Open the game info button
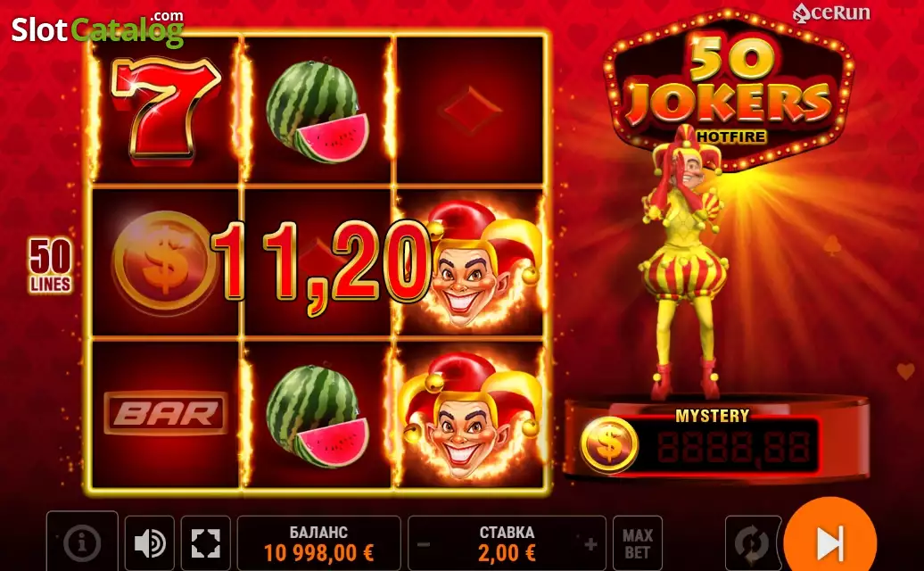 click(82, 542)
